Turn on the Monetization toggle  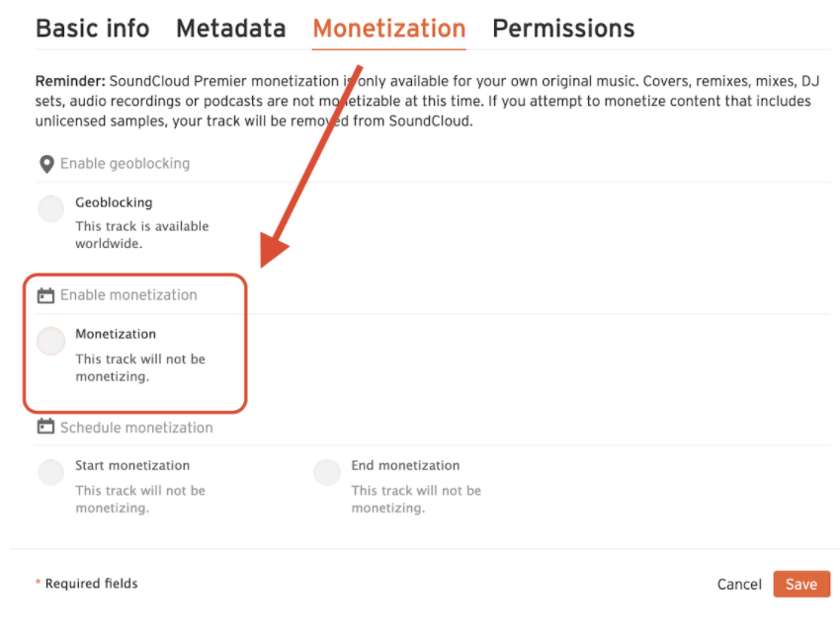pyautogui.click(x=50, y=340)
